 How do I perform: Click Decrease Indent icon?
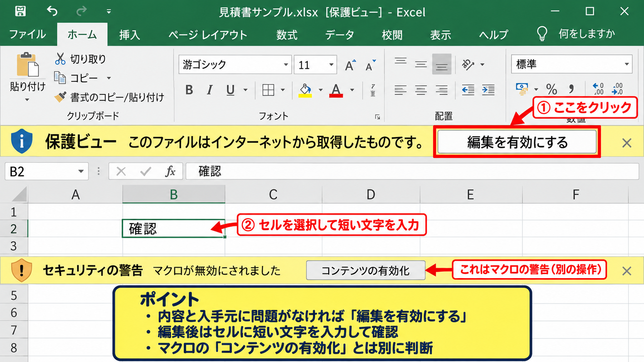pyautogui.click(x=468, y=90)
